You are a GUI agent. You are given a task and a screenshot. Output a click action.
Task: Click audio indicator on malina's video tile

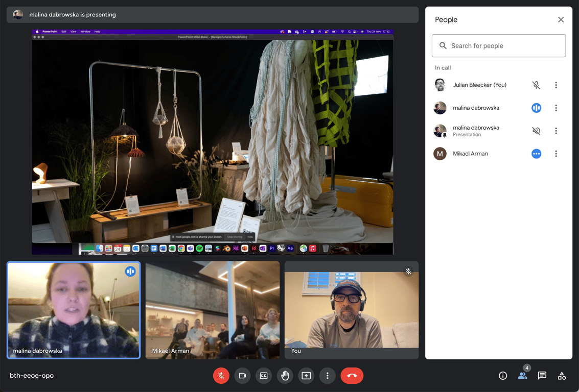tap(130, 272)
